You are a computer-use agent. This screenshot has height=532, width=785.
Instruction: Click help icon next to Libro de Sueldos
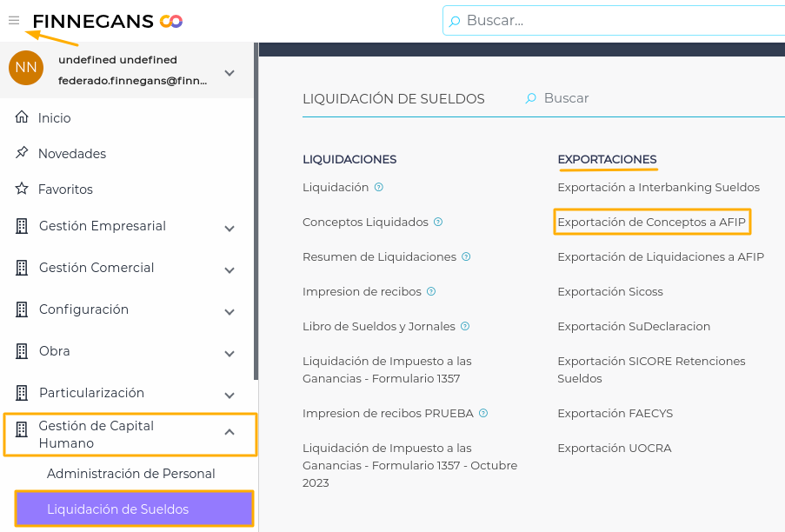(465, 326)
